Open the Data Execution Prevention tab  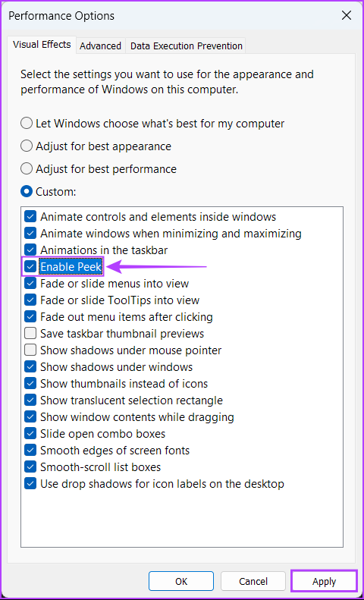point(187,46)
